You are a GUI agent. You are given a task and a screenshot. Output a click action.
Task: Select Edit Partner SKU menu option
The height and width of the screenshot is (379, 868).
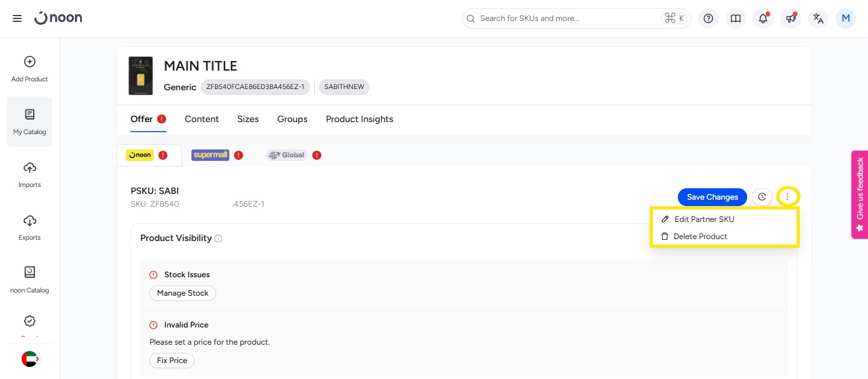tap(704, 219)
